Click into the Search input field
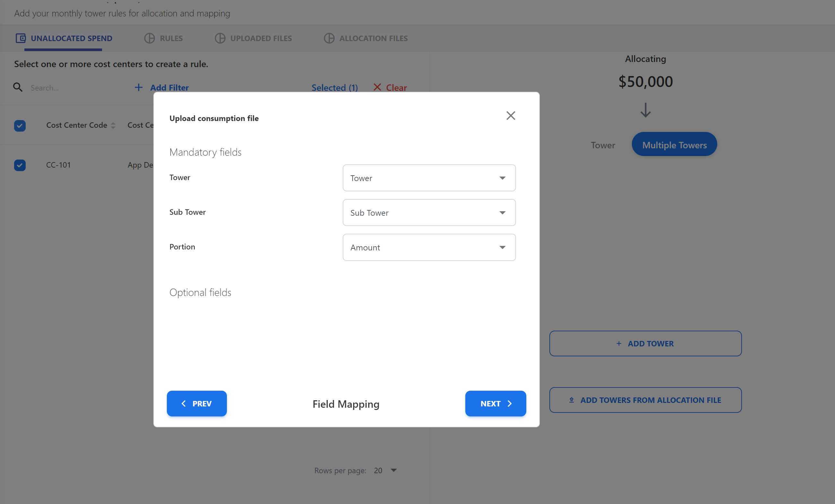The width and height of the screenshot is (835, 504). tap(74, 88)
